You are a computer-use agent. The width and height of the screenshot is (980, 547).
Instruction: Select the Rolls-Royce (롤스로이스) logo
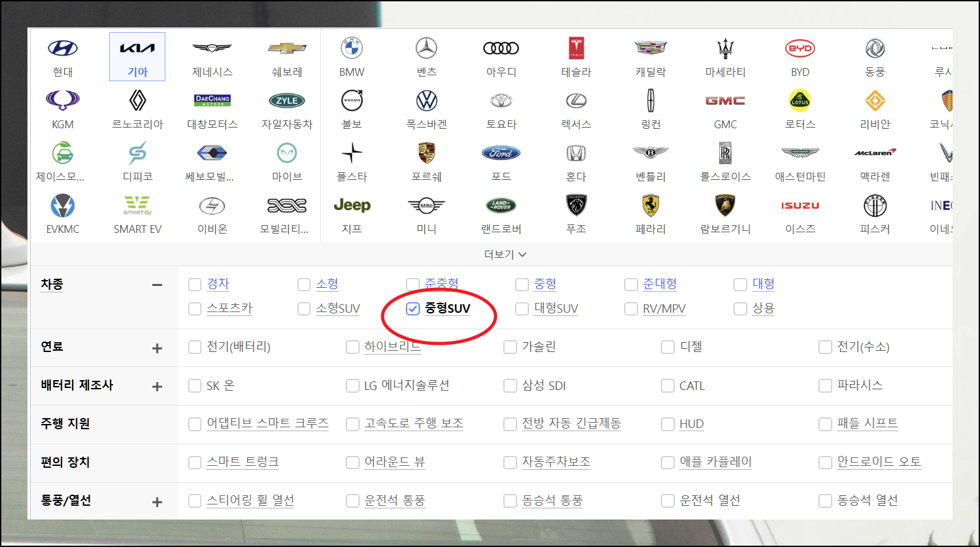point(725,152)
